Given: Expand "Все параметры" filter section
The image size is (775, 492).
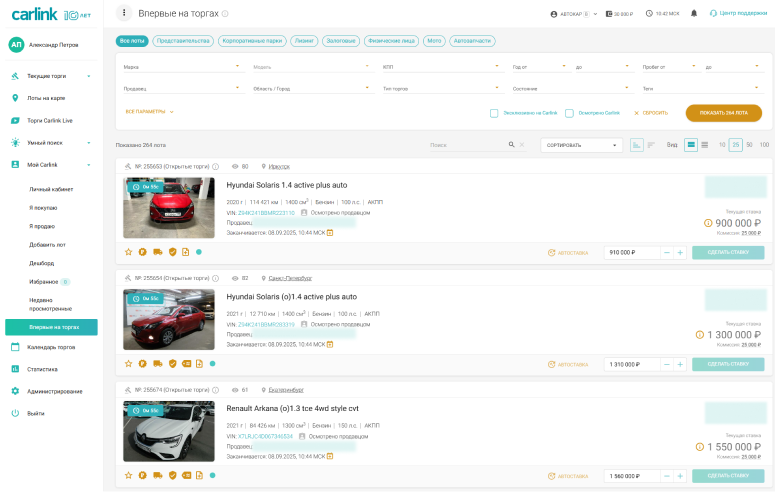Looking at the screenshot, I should [x=149, y=112].
